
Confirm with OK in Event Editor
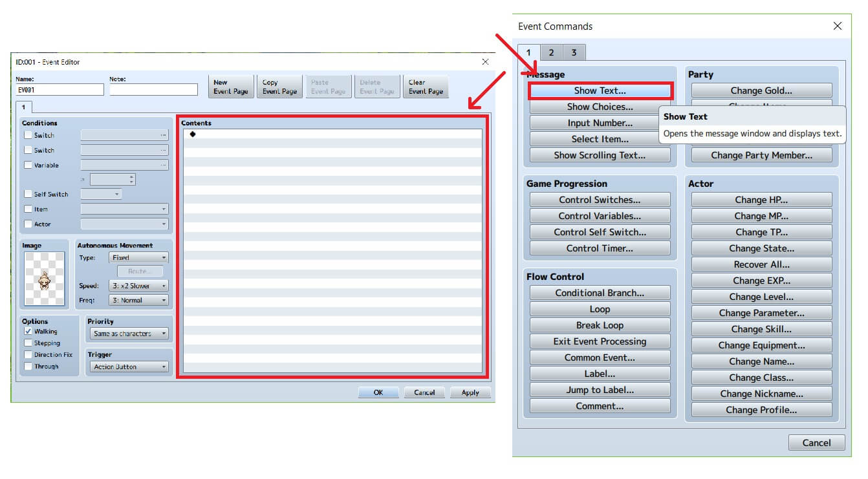coord(378,392)
